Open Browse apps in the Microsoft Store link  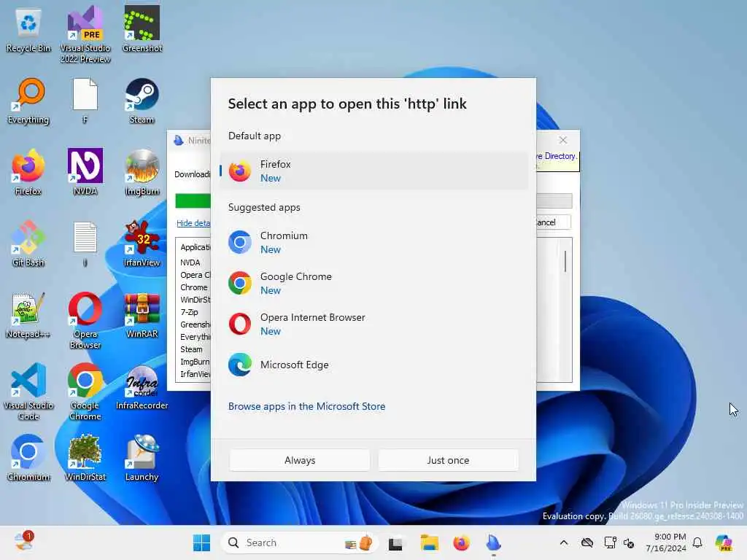[306, 407]
